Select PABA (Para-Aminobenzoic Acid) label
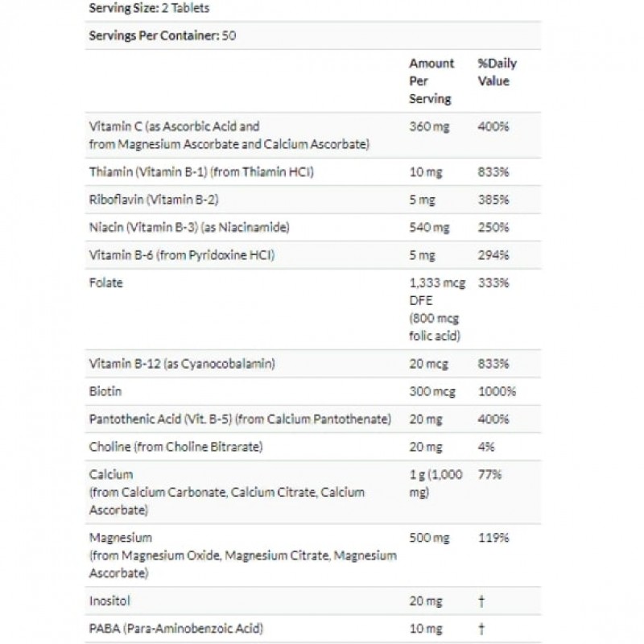The image size is (644, 644). pos(176,628)
